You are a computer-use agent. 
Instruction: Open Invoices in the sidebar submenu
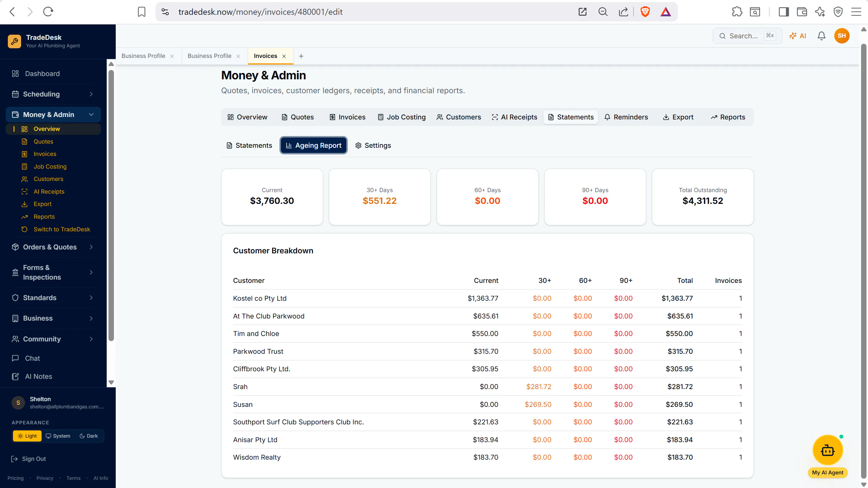tap(45, 154)
